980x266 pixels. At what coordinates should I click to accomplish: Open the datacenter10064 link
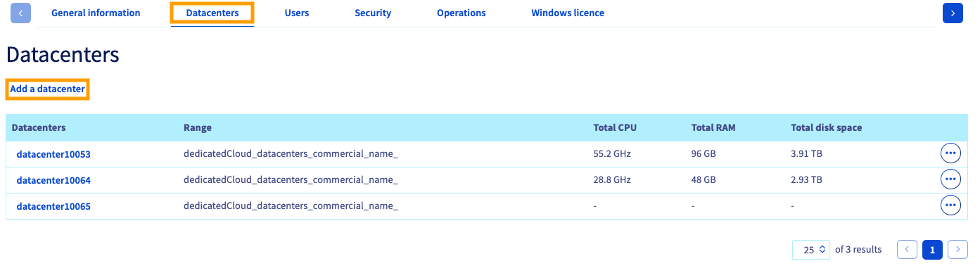point(53,180)
